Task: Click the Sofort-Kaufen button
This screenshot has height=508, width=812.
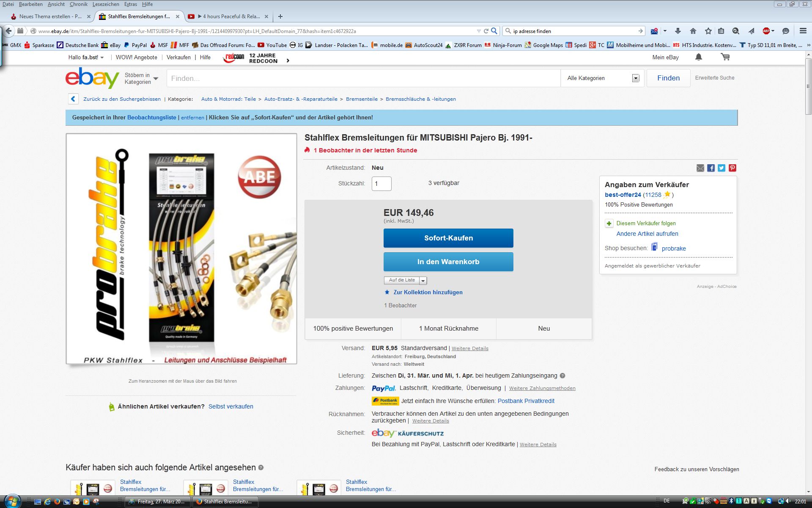Action: point(448,238)
